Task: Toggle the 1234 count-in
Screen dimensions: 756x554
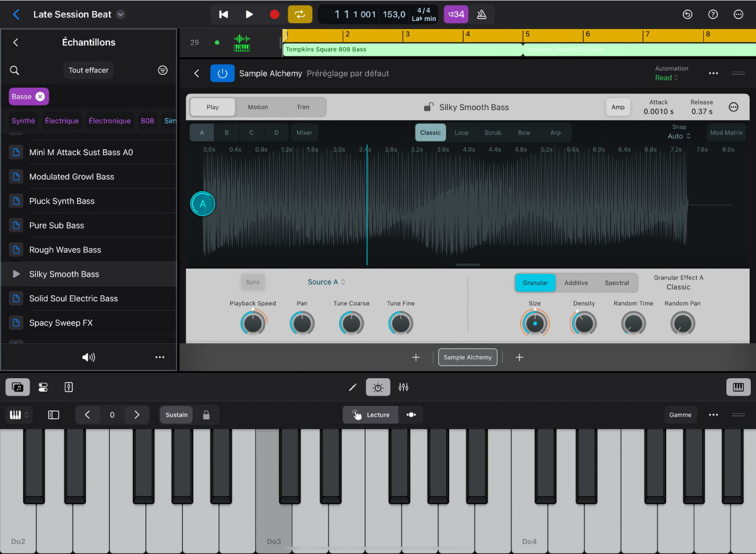Action: point(456,14)
